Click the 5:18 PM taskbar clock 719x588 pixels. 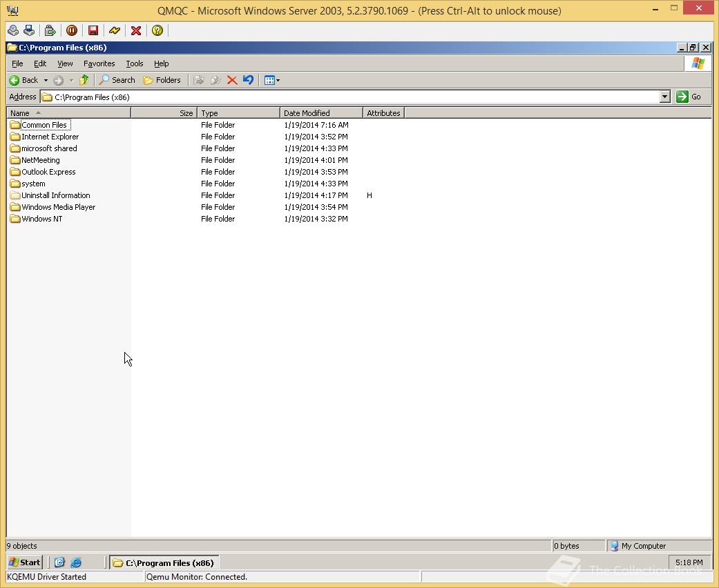tap(689, 562)
